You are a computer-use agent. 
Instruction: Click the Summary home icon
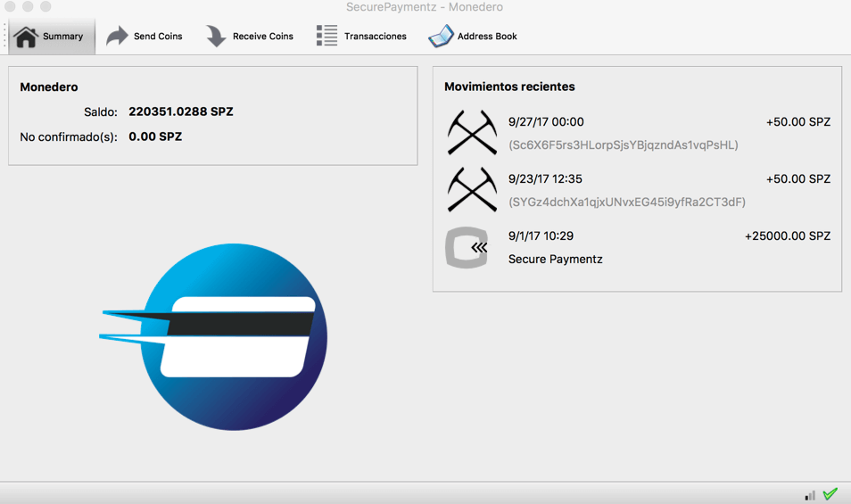pyautogui.click(x=26, y=37)
